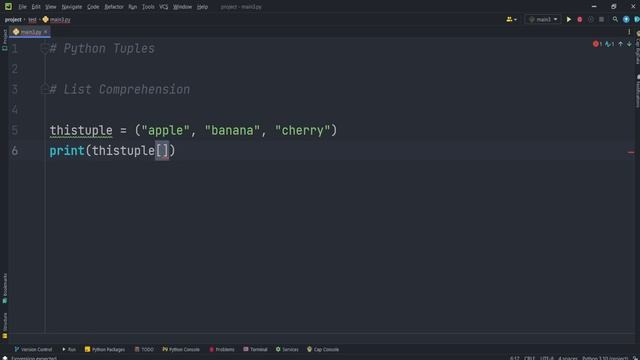
Task: Open the Version Control tool window
Action: (x=33, y=349)
